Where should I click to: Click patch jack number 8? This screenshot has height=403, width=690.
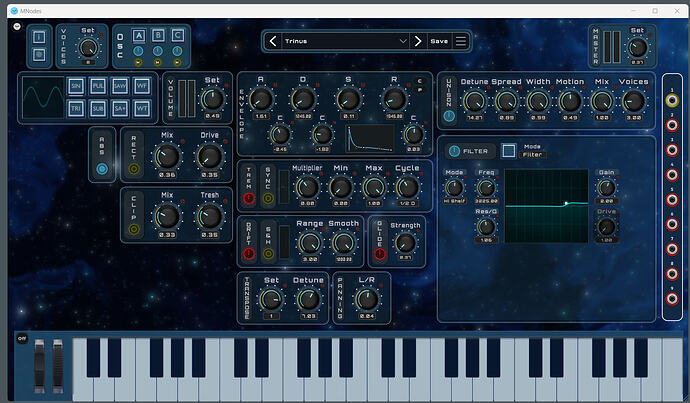click(672, 274)
